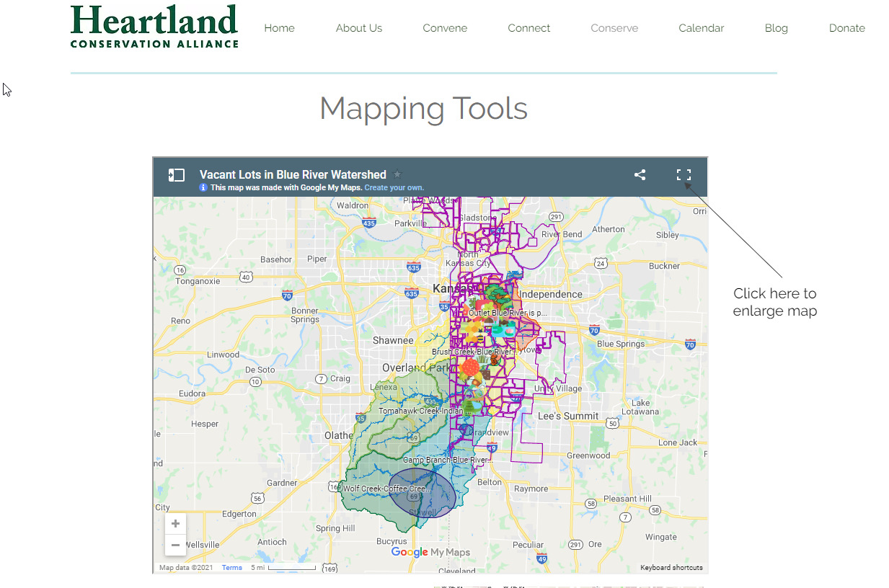Click the 'Wolf Creek-Coffee Cree...' watershed label

point(387,489)
